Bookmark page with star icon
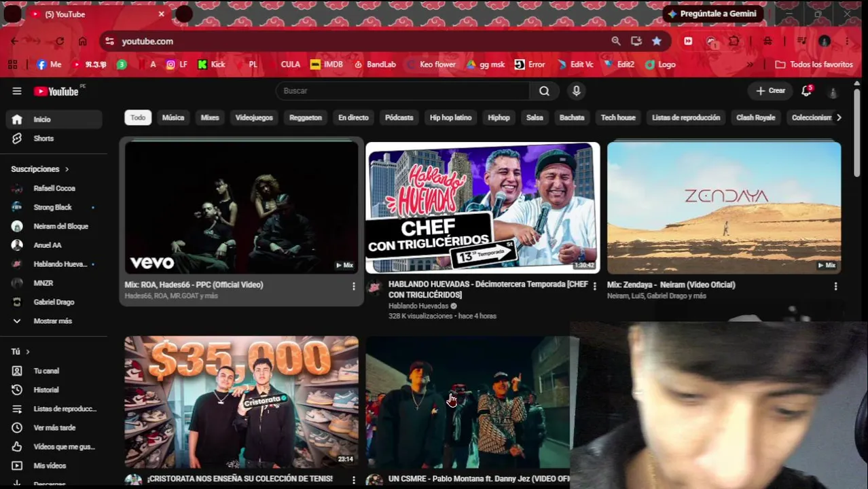The height and width of the screenshot is (489, 868). coord(657,41)
